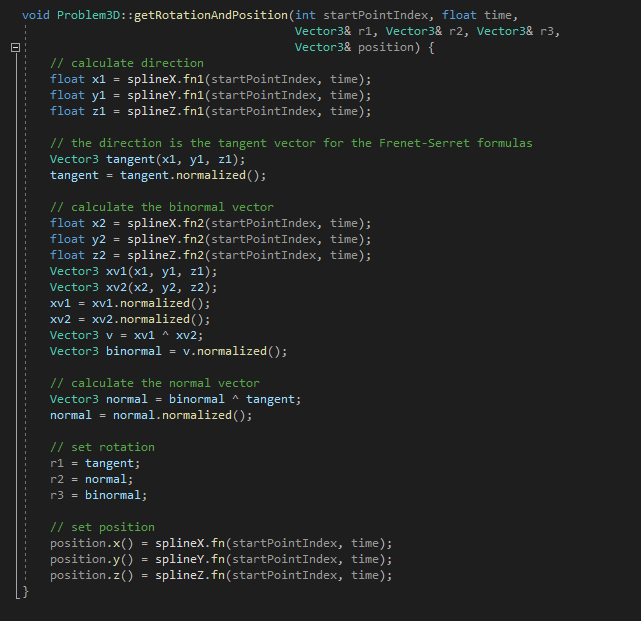The height and width of the screenshot is (621, 641).
Task: Click line 'tangent = tangent.normalized();'
Action: tap(158, 175)
